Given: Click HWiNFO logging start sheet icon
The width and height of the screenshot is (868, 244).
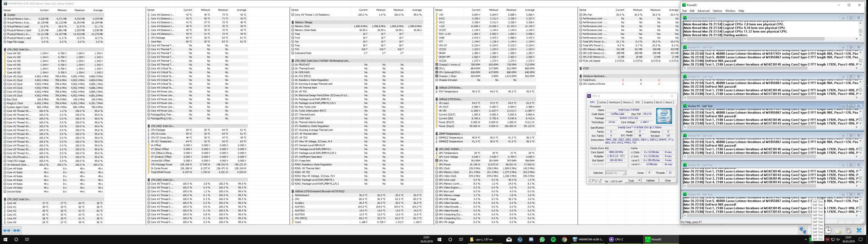Looking at the screenshot, I should [838, 230].
